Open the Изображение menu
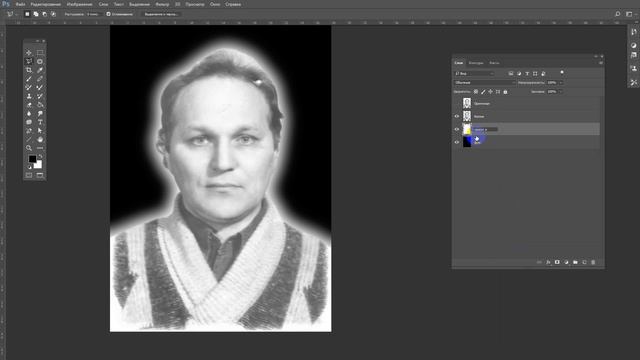Image resolution: width=640 pixels, height=360 pixels. [80, 4]
